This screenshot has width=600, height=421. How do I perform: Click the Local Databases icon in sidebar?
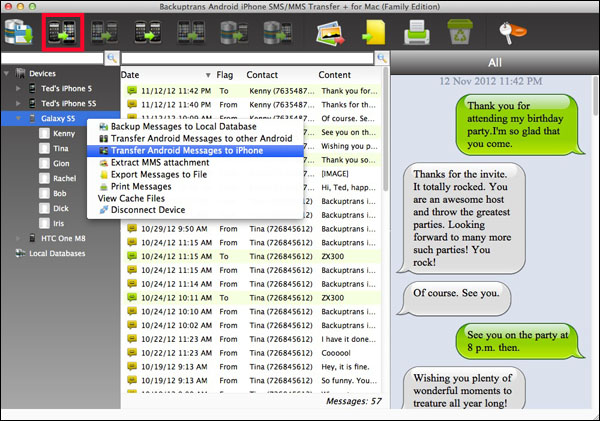coord(20,253)
